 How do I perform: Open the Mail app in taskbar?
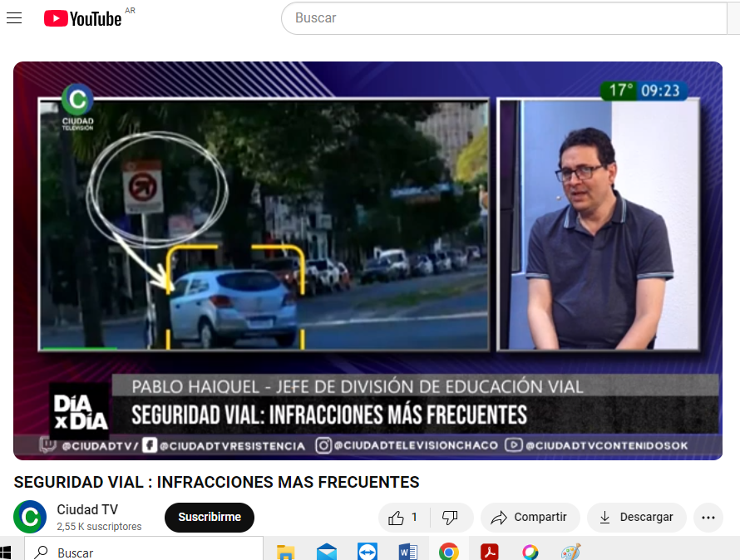coord(327,552)
